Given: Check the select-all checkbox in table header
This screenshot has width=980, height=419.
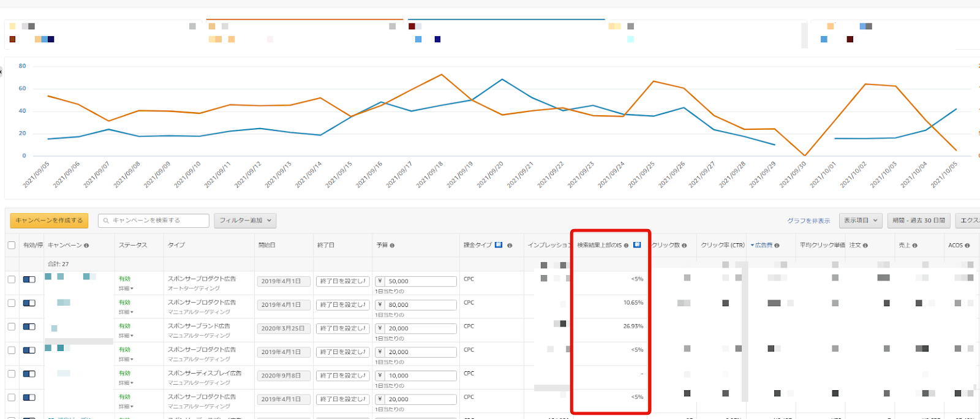Looking at the screenshot, I should 12,245.
